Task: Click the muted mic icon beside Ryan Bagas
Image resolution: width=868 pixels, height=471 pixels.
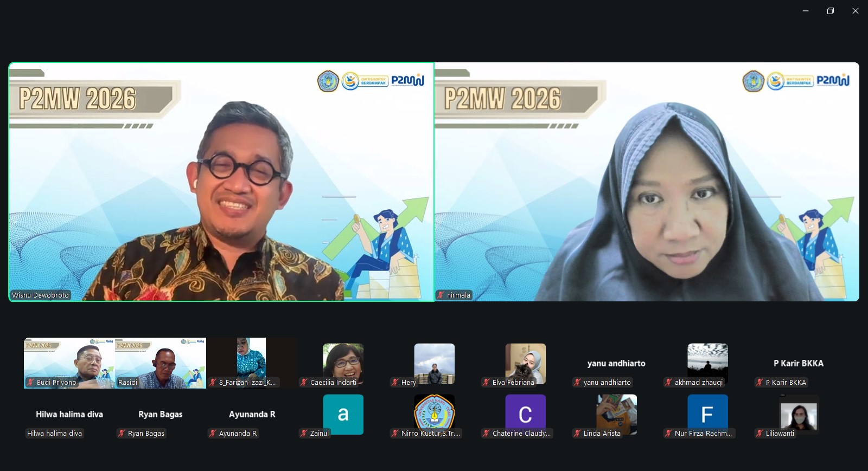Action: (122, 434)
